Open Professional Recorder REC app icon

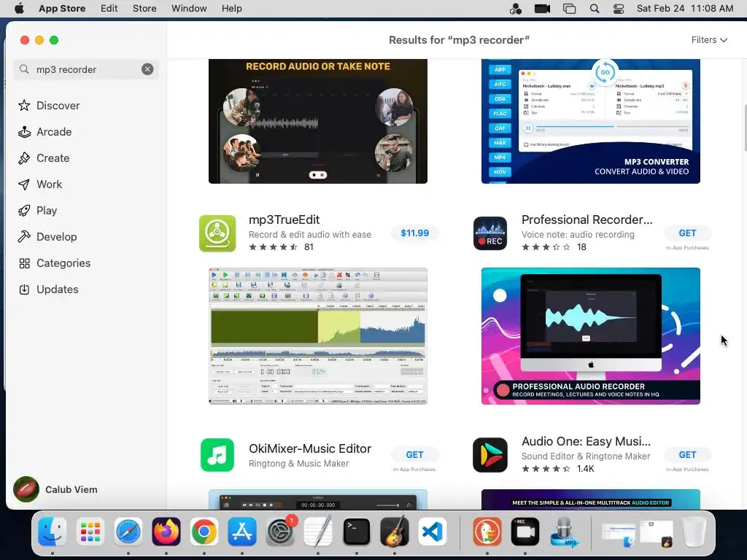click(x=490, y=233)
